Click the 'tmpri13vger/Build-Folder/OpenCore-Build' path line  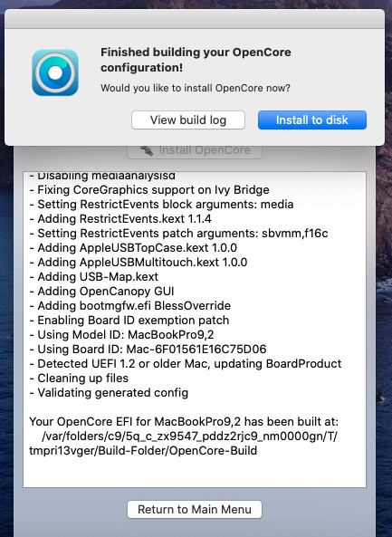point(143,450)
